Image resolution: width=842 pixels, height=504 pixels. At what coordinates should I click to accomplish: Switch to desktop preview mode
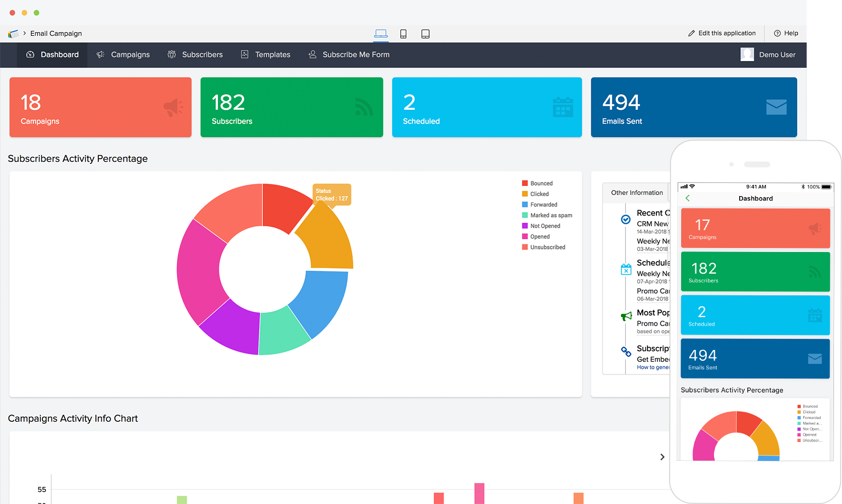(x=381, y=33)
